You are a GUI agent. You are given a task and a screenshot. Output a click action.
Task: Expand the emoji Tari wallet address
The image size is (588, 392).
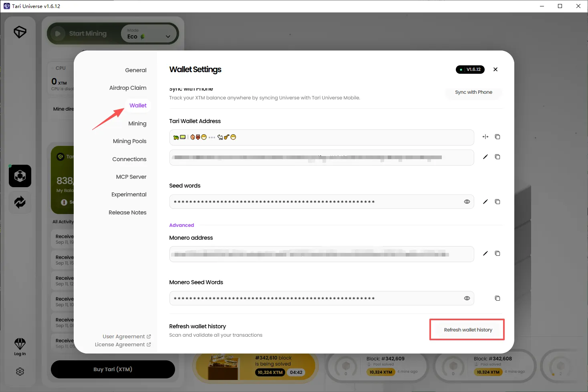pos(485,137)
